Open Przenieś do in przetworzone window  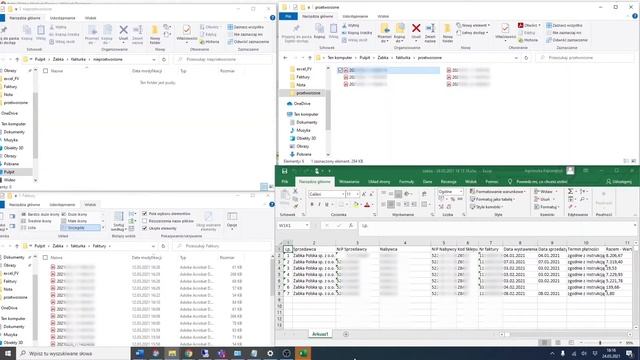[384, 33]
